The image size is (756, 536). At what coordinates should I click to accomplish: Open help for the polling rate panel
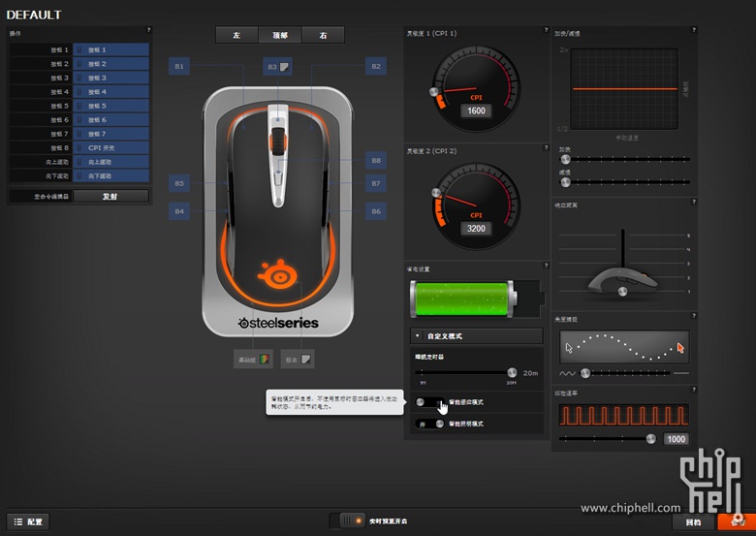point(694,390)
